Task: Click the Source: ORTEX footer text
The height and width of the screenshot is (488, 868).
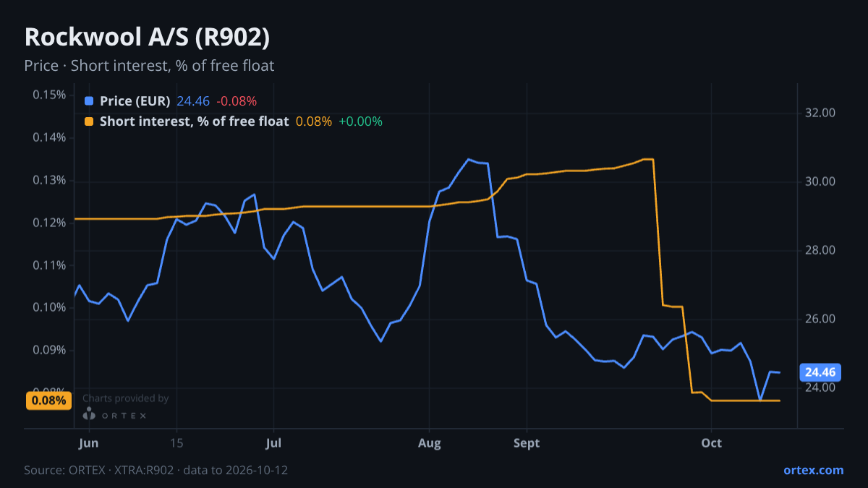Action: coord(156,470)
